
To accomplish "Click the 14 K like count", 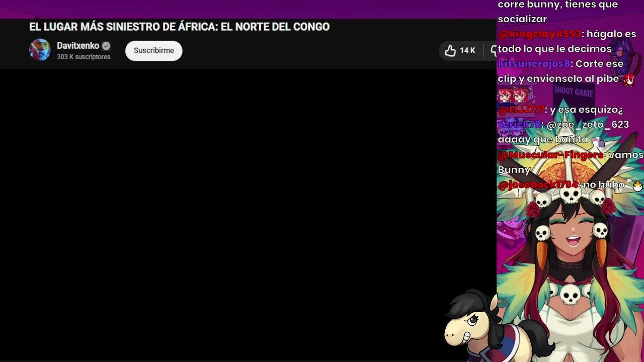I will [467, 51].
